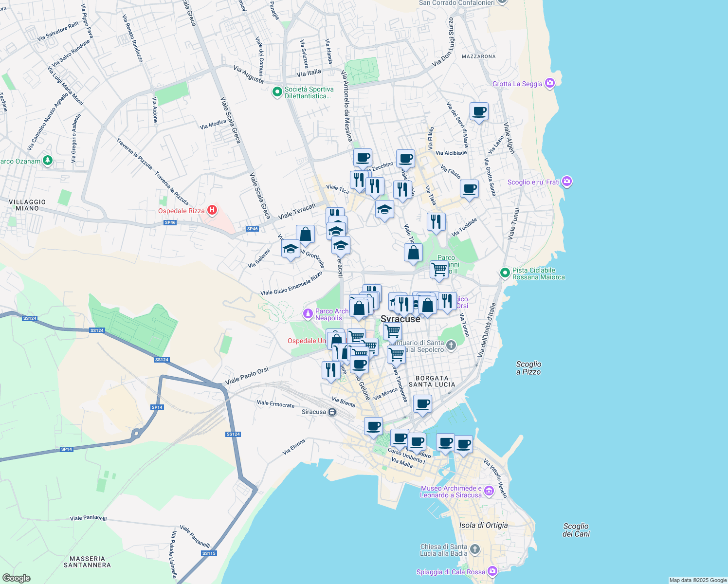Click the MAZZARONA neighborhood label
Viewport: 728px width, 584px height.
pyautogui.click(x=478, y=56)
